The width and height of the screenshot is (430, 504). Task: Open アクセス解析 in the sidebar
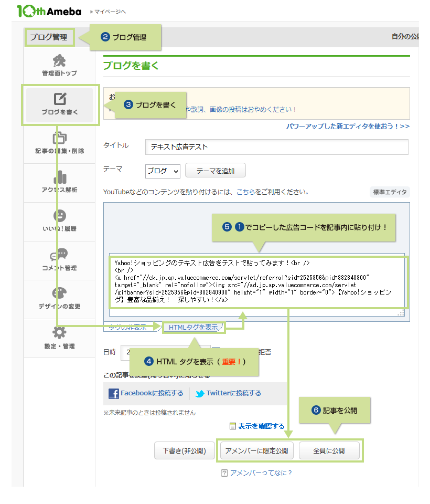[x=59, y=182]
